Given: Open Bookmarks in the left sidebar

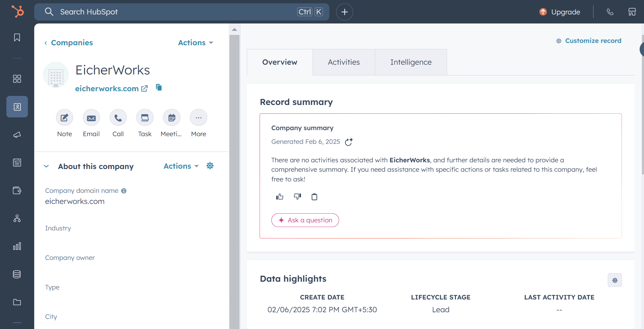Looking at the screenshot, I should [x=17, y=37].
